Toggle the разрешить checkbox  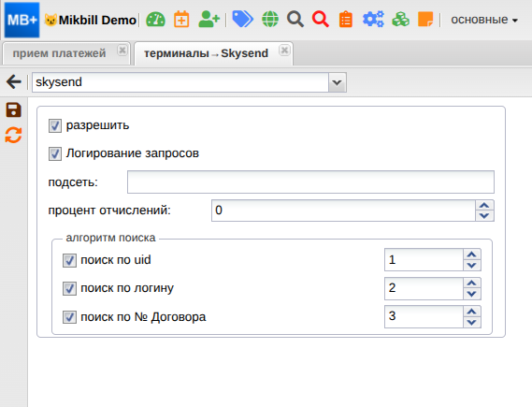pyautogui.click(x=55, y=125)
